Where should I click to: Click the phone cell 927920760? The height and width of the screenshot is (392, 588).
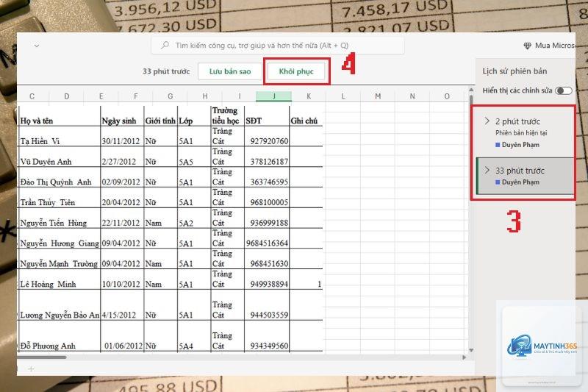coord(267,136)
